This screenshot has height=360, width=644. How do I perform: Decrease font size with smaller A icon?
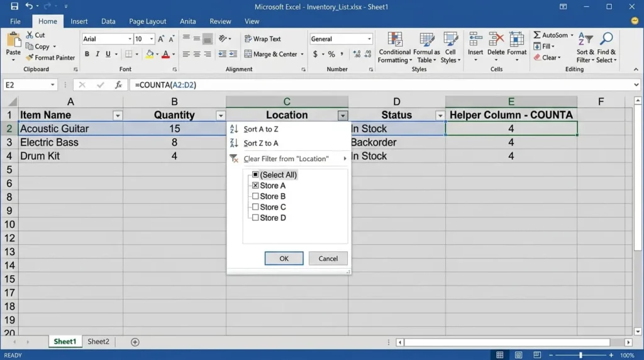(x=172, y=38)
